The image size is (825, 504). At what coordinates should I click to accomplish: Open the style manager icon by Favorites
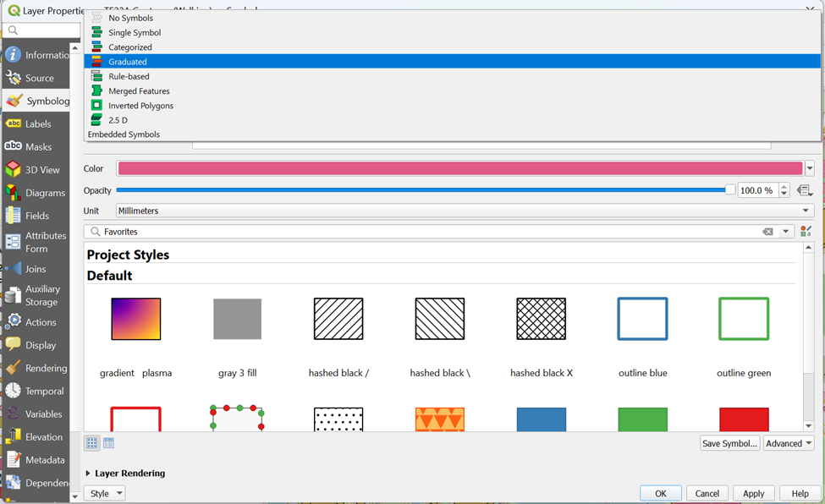point(806,231)
